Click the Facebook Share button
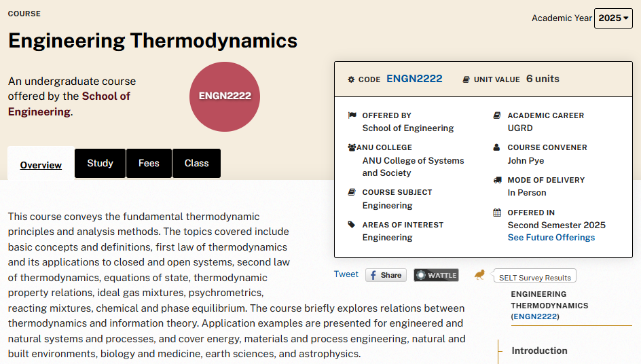 point(386,275)
